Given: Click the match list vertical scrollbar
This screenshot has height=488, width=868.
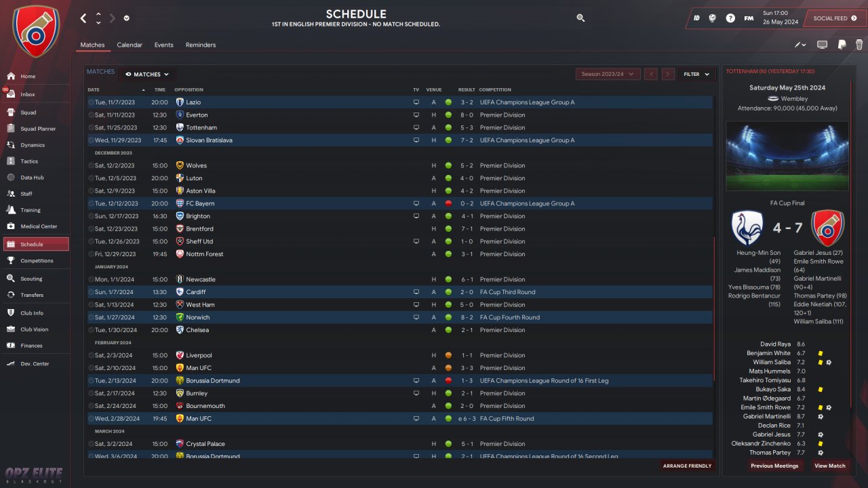Looking at the screenshot, I should pyautogui.click(x=715, y=308).
